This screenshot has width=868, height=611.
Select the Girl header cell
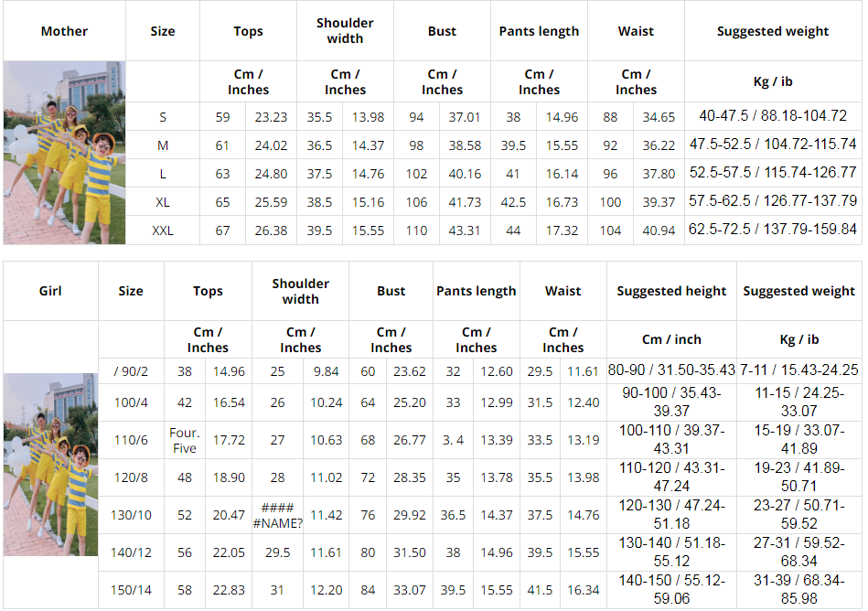tap(50, 291)
